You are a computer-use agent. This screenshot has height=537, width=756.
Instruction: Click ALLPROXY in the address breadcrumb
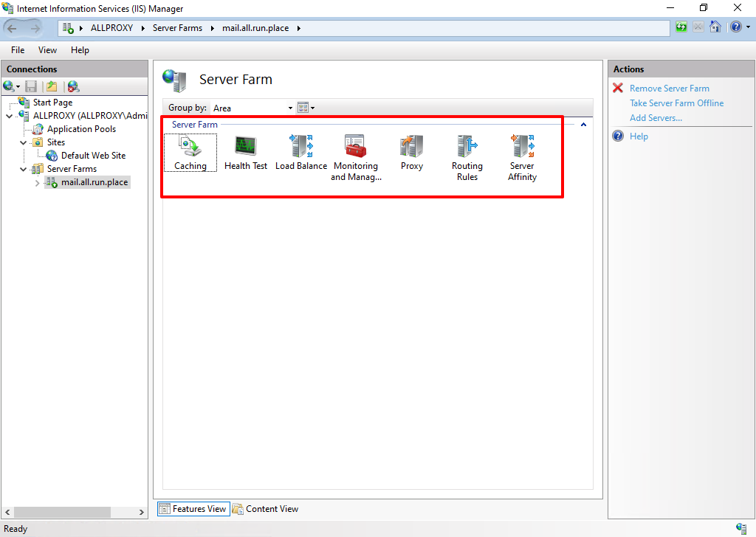[112, 28]
